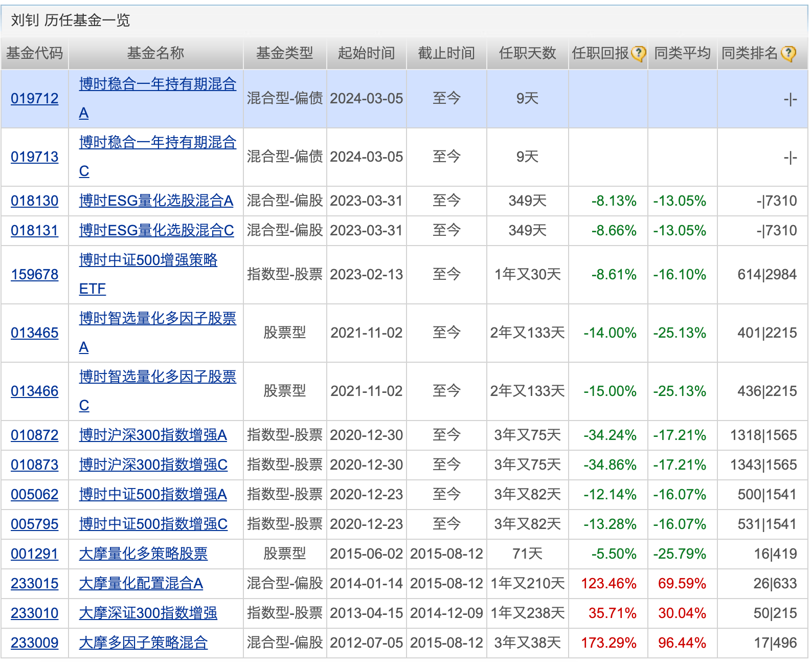812x662 pixels.
Task: Open 博时沪深300指数增强A fund
Action: coord(152,435)
